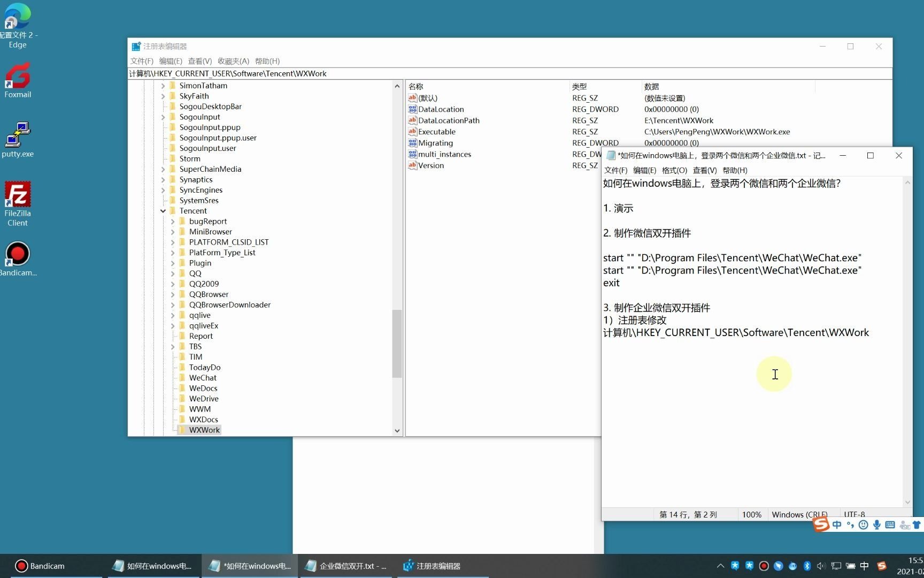Expand the SimonTatham registry key
924x578 pixels.
tap(163, 86)
